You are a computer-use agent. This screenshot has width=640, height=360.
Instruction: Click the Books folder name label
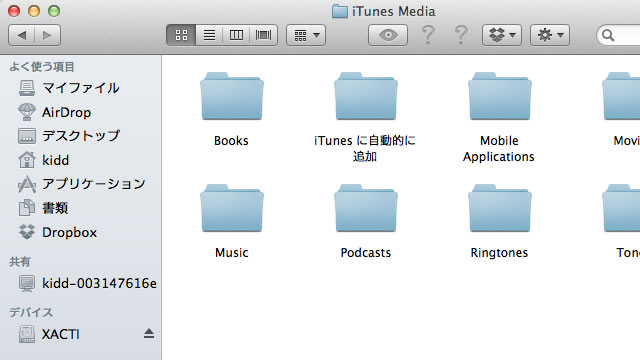(231, 141)
